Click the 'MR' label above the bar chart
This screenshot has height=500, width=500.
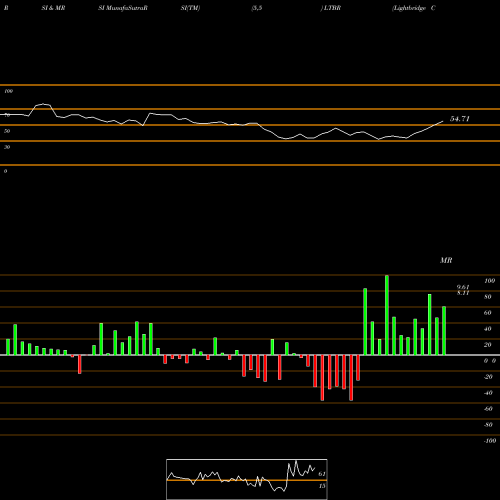pos(446,260)
